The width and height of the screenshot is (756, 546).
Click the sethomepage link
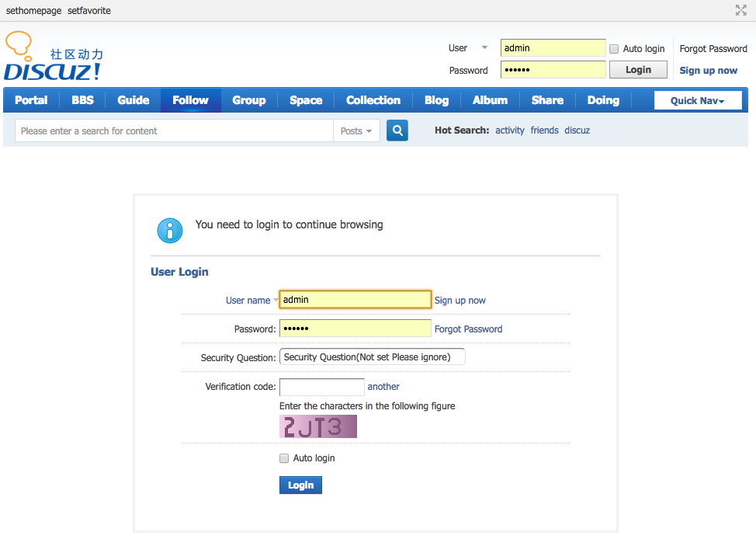pos(33,11)
